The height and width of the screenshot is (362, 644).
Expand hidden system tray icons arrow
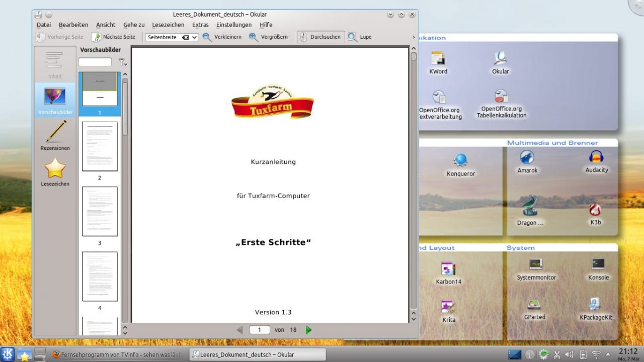(608, 354)
